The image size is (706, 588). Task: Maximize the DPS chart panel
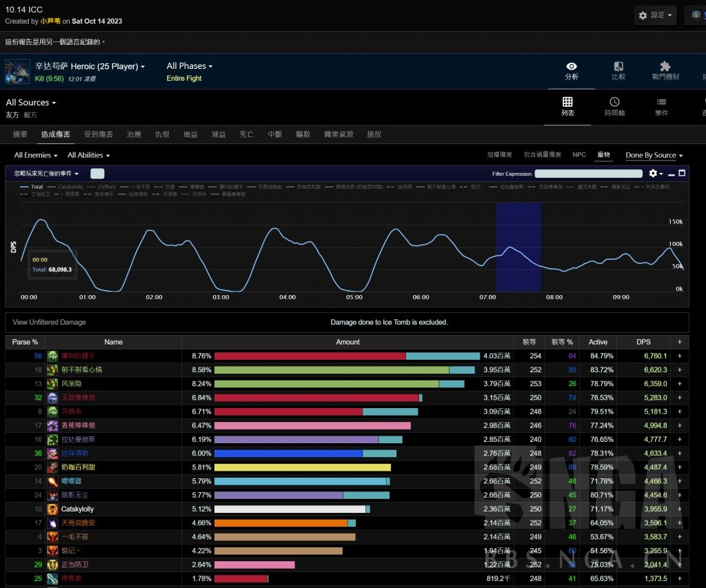(x=682, y=174)
